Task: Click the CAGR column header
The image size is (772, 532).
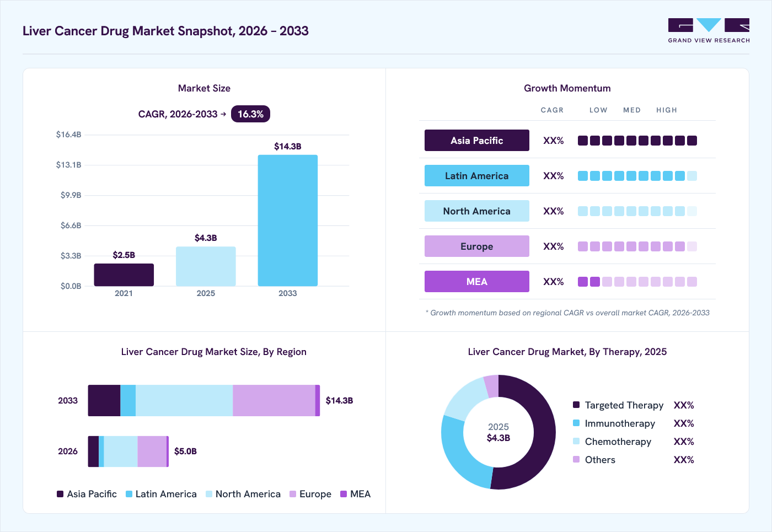Action: point(552,110)
